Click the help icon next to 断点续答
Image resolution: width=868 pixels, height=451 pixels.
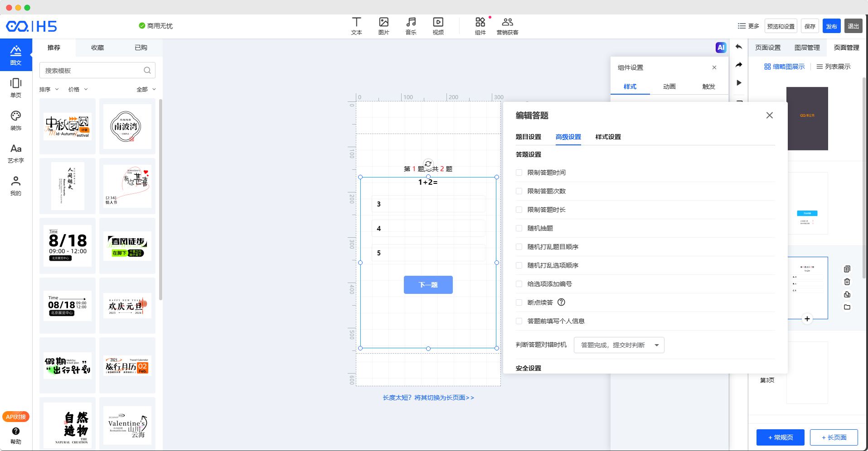561,302
